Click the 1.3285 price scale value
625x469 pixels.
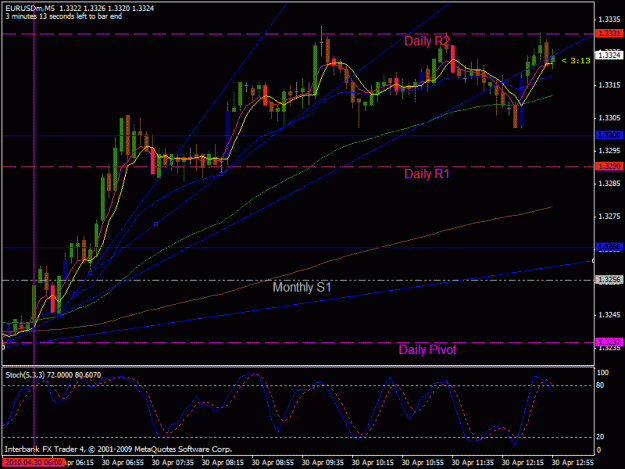[609, 184]
